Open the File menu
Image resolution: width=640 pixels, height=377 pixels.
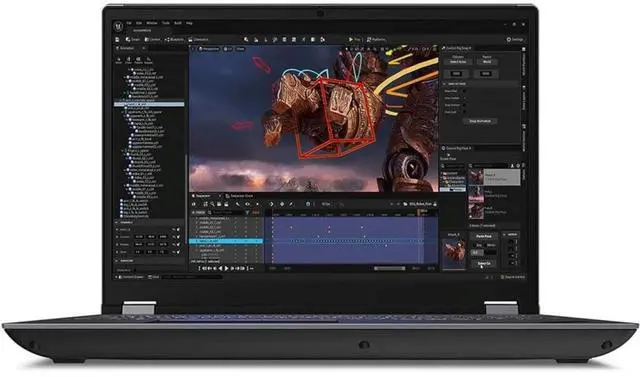129,23
